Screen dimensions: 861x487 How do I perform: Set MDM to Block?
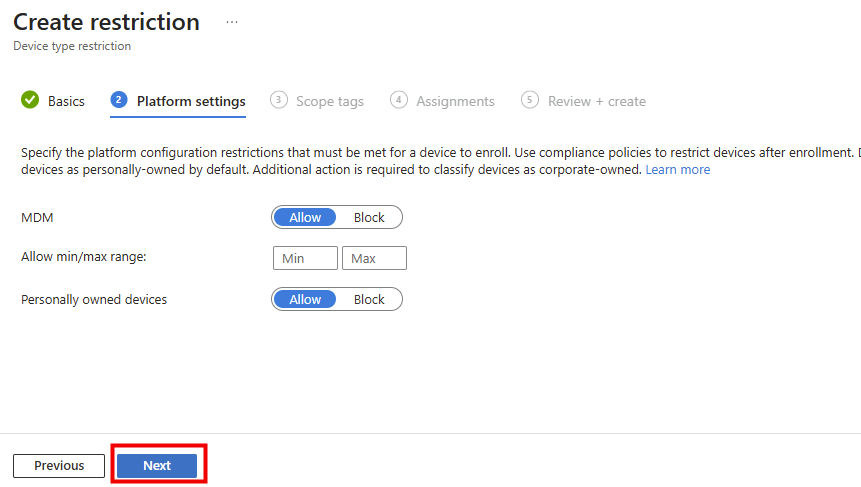coord(369,217)
